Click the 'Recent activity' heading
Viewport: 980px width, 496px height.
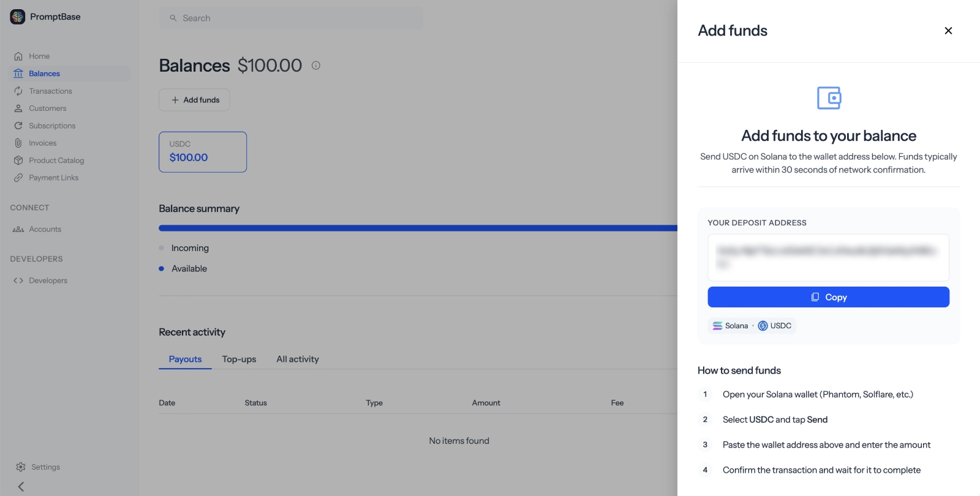click(x=192, y=332)
